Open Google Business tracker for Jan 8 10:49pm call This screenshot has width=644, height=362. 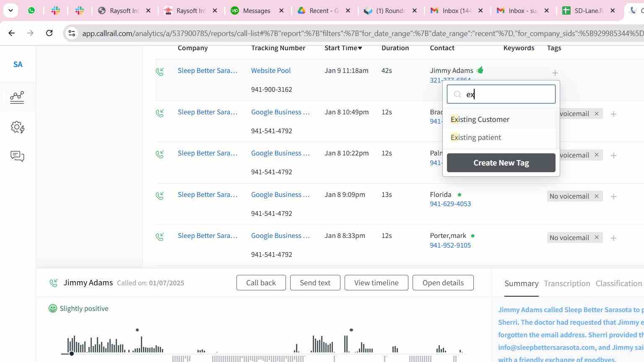click(280, 112)
